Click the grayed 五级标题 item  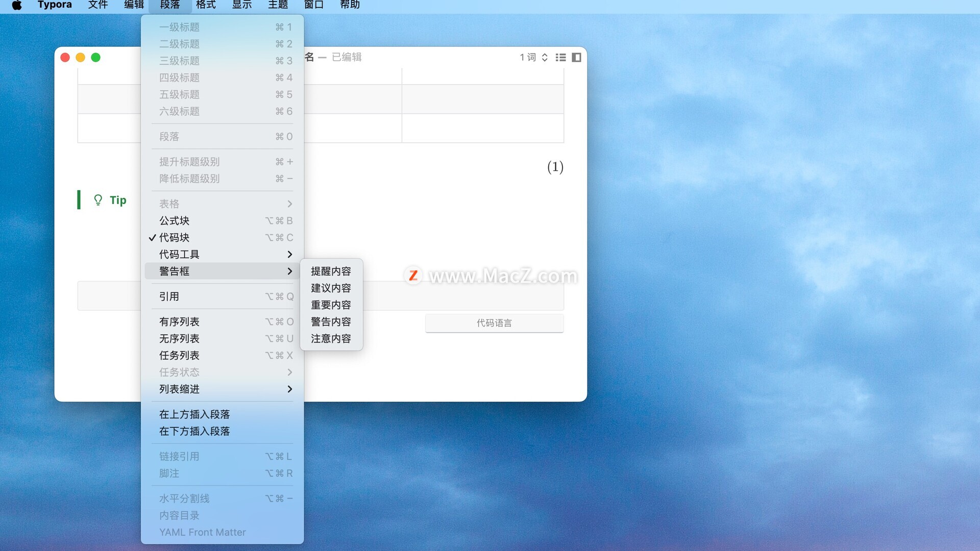(x=222, y=94)
